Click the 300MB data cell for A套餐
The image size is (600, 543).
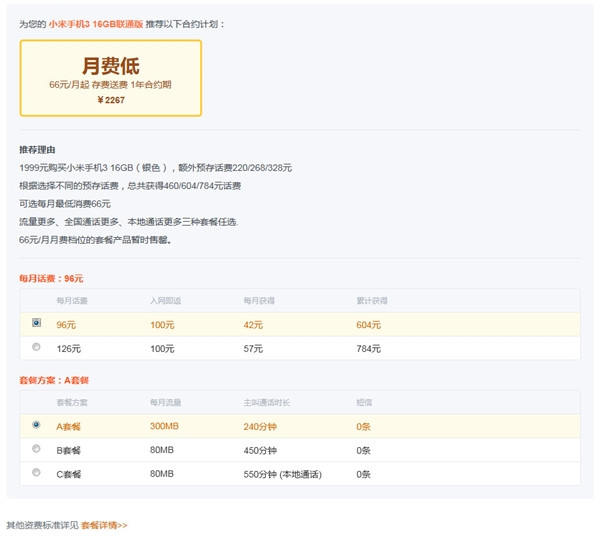coord(163,425)
